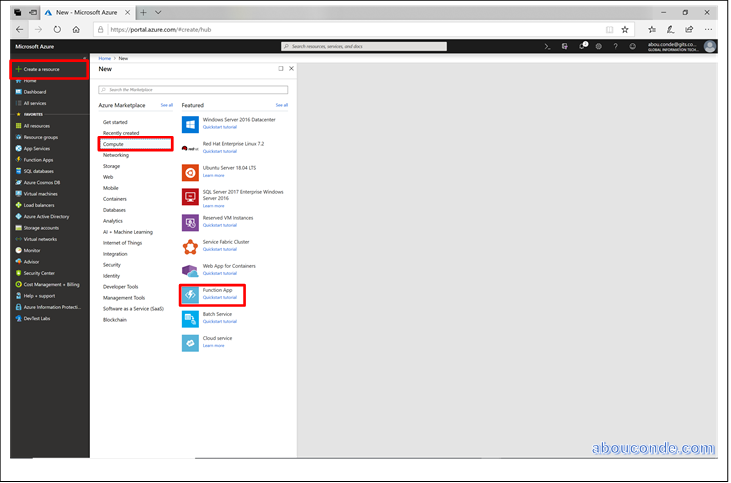The image size is (731, 483).
Task: Maximize the New blade
Action: point(281,69)
